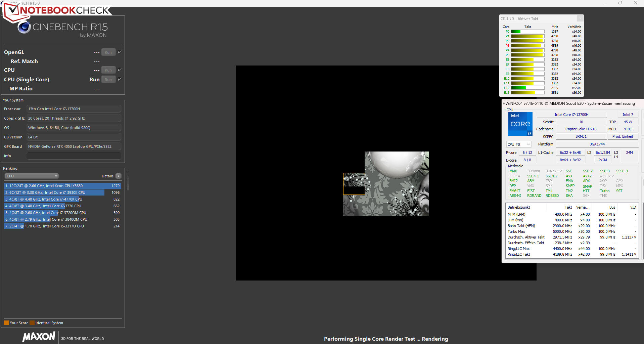
Task: Toggle the OpenGL test checkbox
Action: tap(120, 52)
